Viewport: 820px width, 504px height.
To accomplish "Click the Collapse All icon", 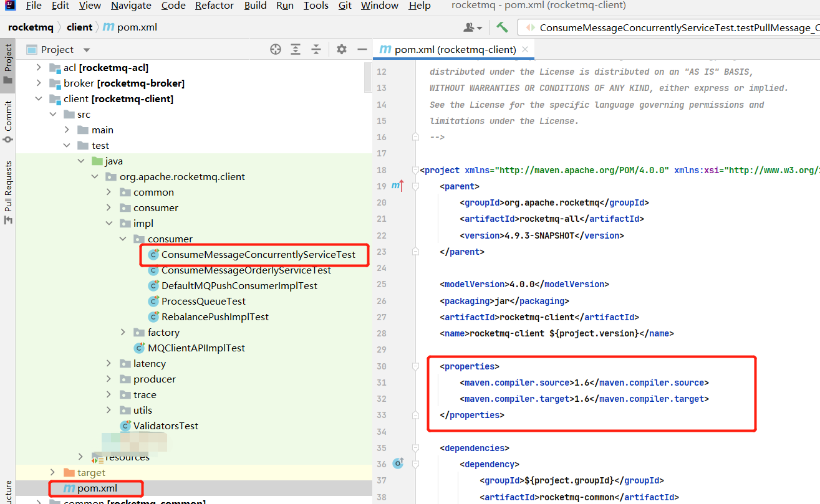I will pyautogui.click(x=316, y=49).
